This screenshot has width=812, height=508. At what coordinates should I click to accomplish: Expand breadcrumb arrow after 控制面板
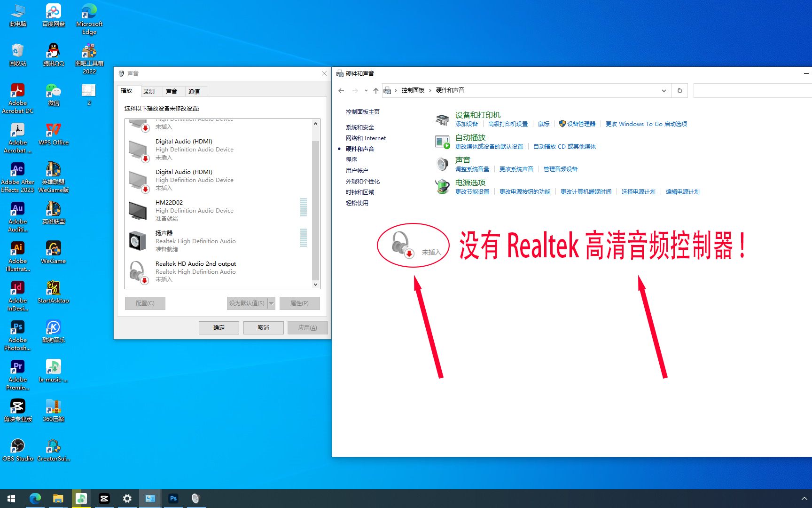429,90
